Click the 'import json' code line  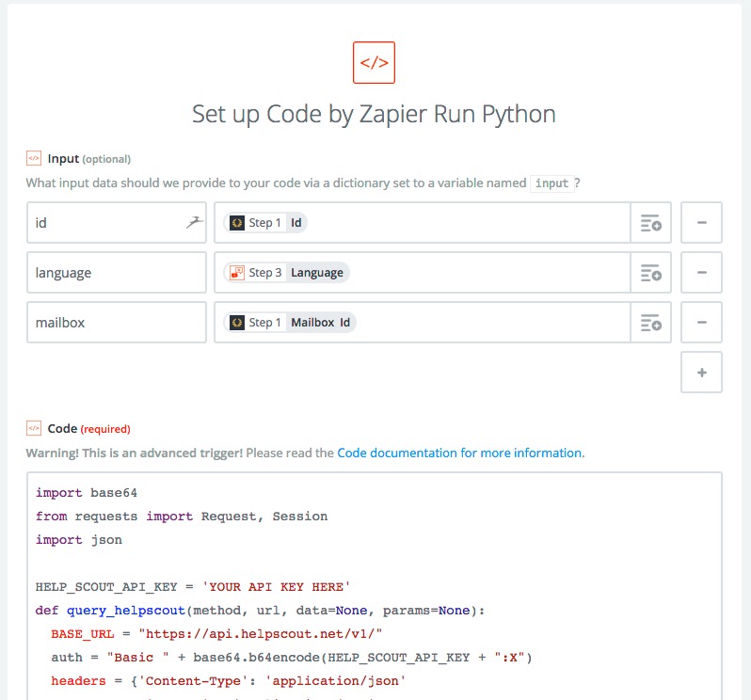[79, 540]
